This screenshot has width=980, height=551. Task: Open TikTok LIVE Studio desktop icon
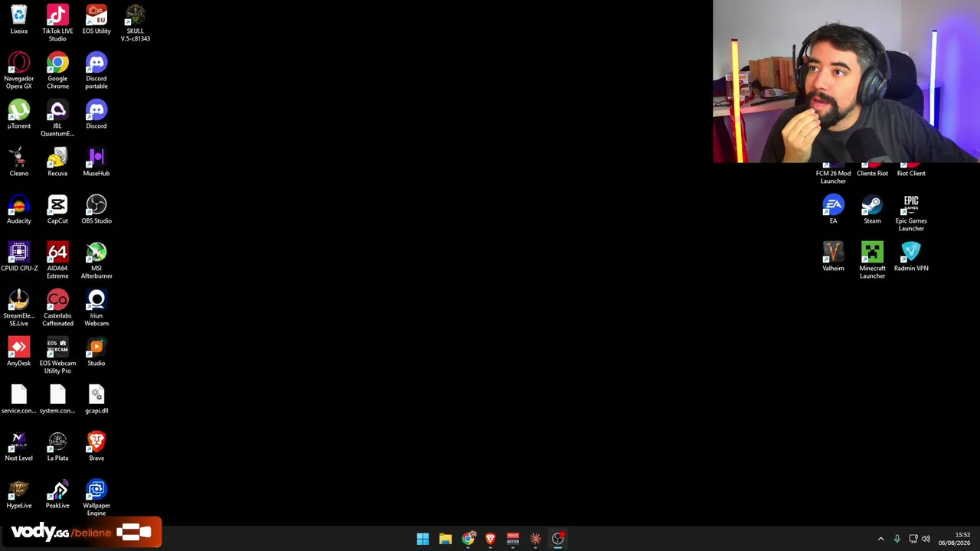57,15
